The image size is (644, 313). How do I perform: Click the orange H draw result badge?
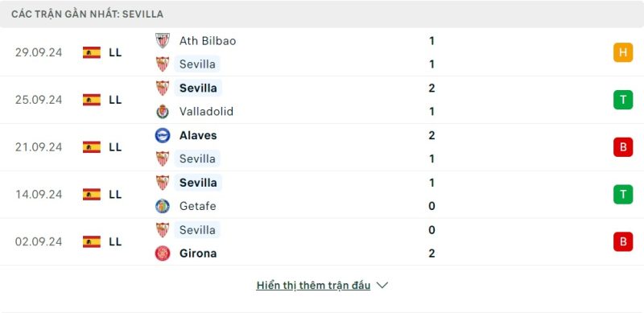[623, 52]
